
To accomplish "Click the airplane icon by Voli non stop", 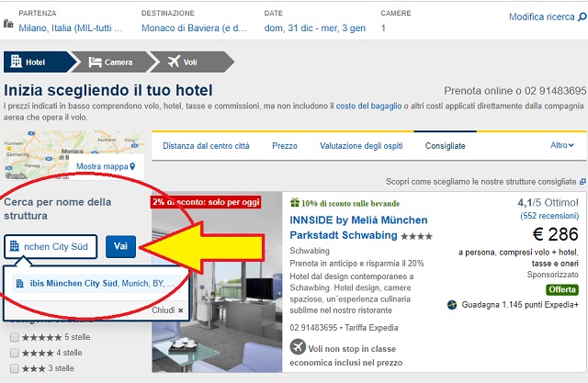I will click(x=298, y=347).
